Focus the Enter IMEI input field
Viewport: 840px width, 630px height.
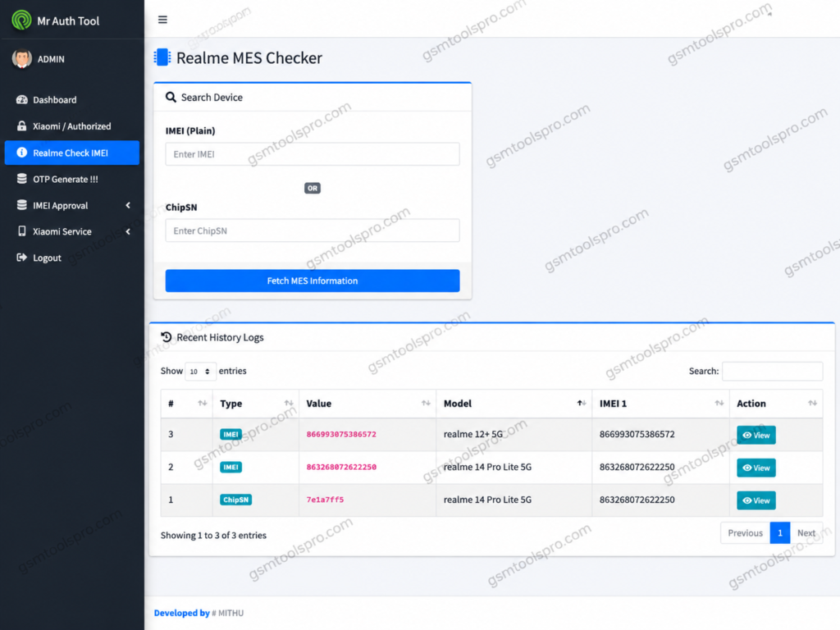(x=313, y=154)
